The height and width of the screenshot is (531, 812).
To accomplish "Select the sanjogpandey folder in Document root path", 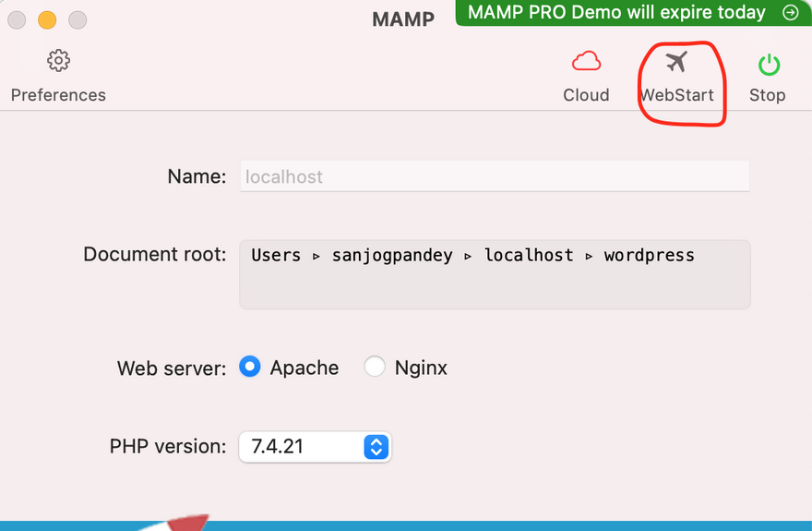I will tap(392, 256).
